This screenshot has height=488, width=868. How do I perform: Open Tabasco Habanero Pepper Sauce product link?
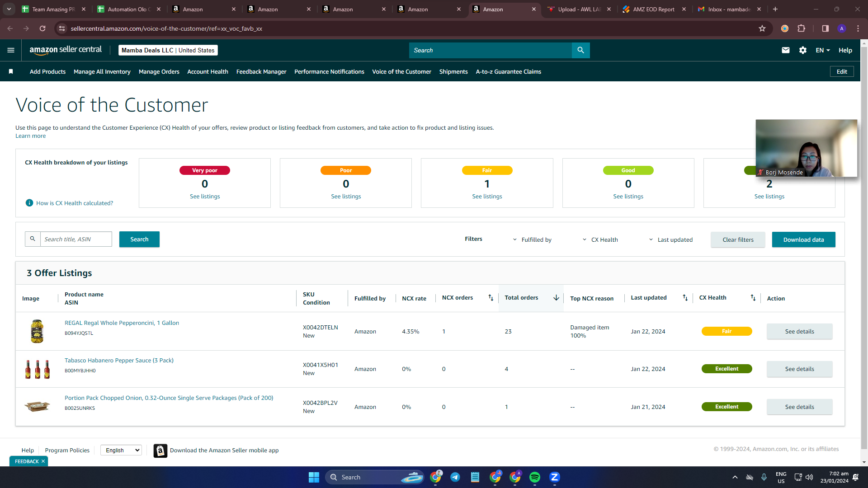[x=119, y=360]
